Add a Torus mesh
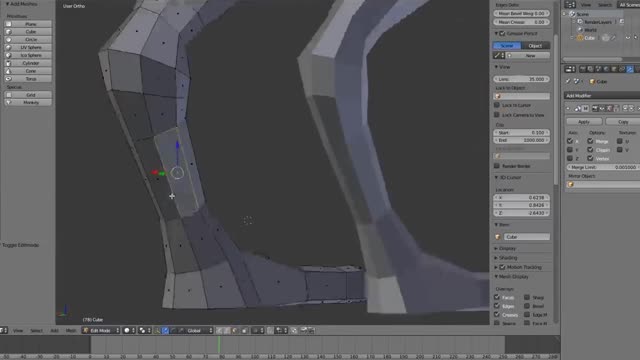The width and height of the screenshot is (640, 360). 28,79
